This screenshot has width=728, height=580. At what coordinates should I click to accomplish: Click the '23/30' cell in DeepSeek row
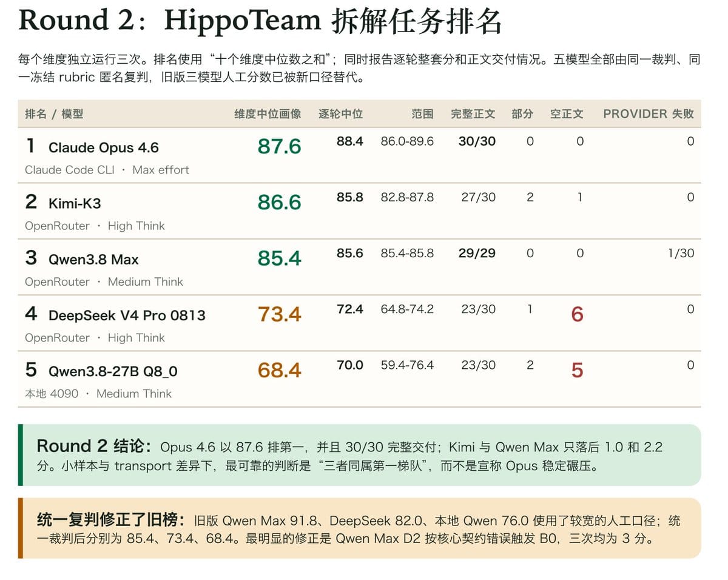coord(478,309)
